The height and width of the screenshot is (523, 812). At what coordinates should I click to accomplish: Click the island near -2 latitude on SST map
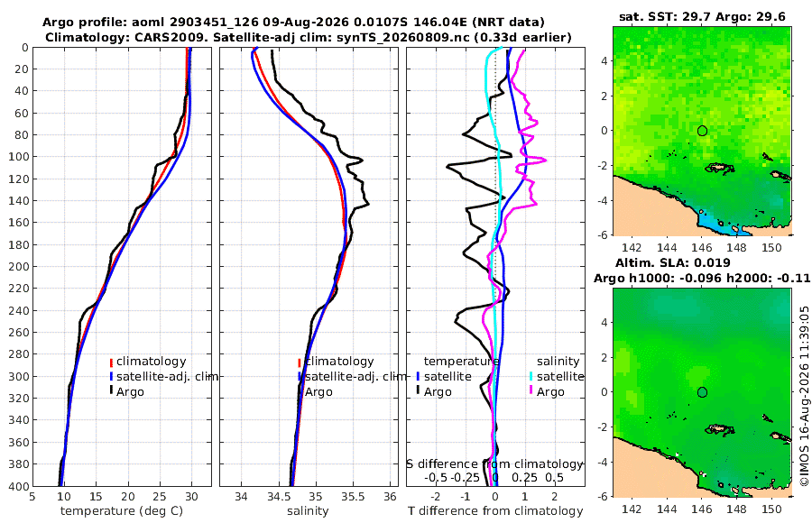(x=720, y=168)
